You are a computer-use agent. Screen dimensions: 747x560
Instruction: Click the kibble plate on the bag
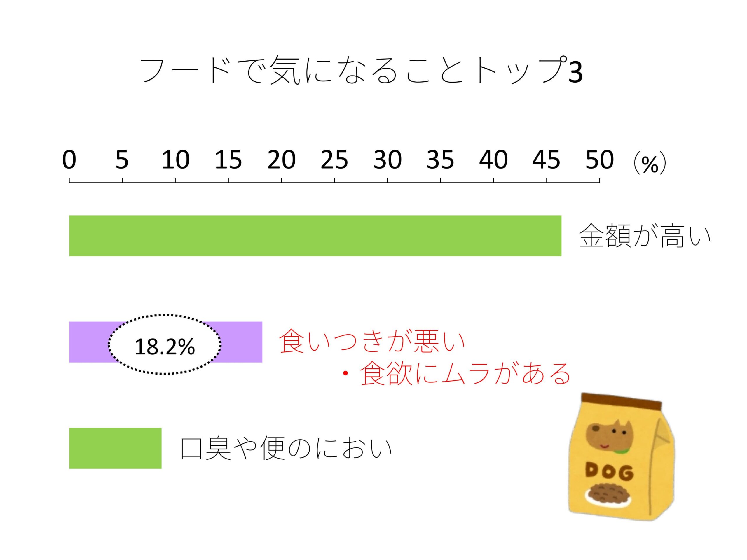coord(609,493)
